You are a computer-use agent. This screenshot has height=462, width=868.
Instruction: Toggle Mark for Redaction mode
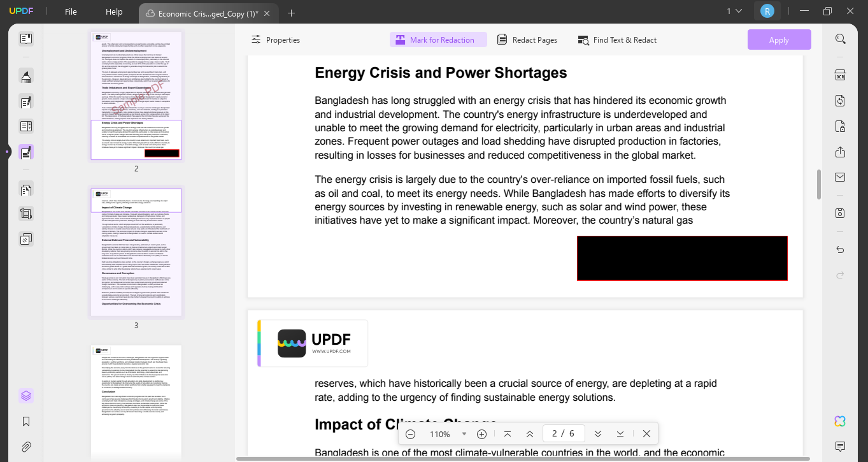[438, 40]
